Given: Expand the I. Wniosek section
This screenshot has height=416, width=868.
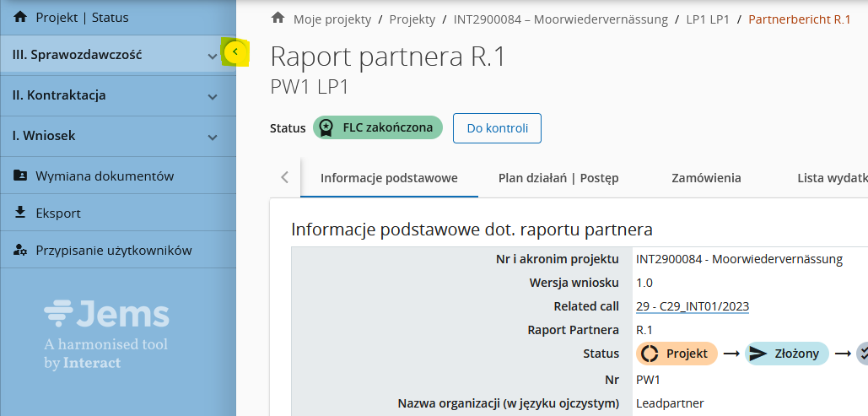Looking at the screenshot, I should coord(213,137).
